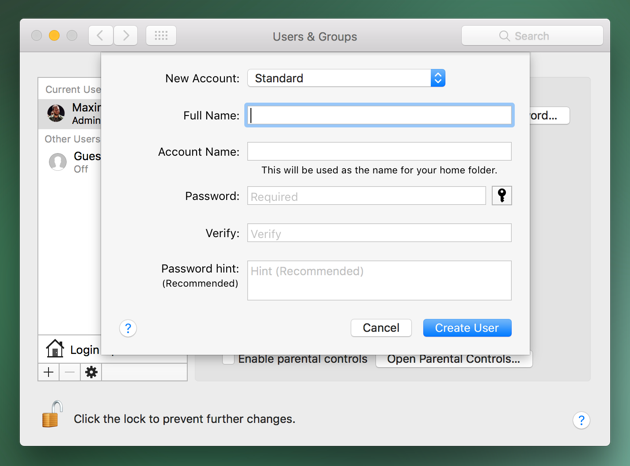
Task: Click the open padlock icon
Action: click(53, 414)
